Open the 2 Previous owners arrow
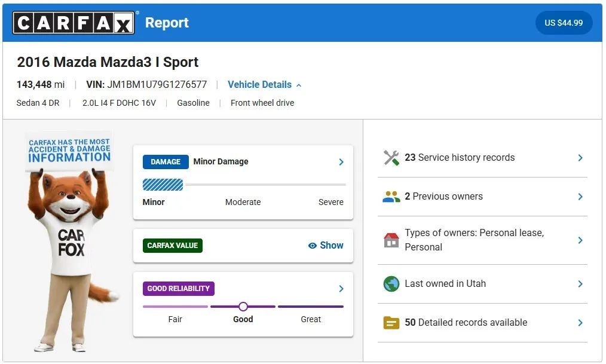 580,197
